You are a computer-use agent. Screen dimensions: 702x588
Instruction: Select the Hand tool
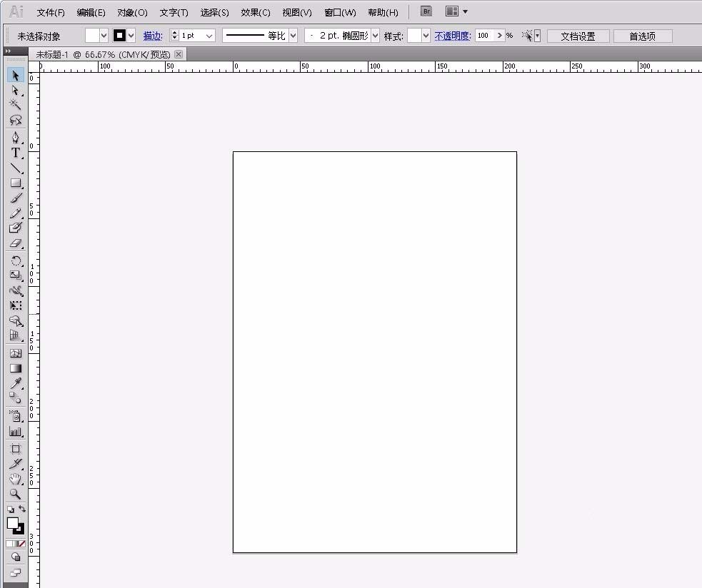(16, 479)
